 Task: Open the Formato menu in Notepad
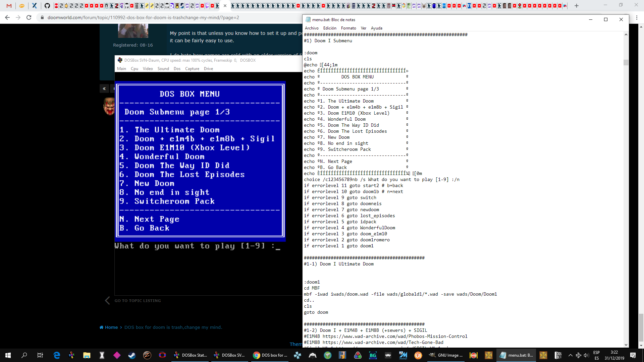pyautogui.click(x=348, y=28)
